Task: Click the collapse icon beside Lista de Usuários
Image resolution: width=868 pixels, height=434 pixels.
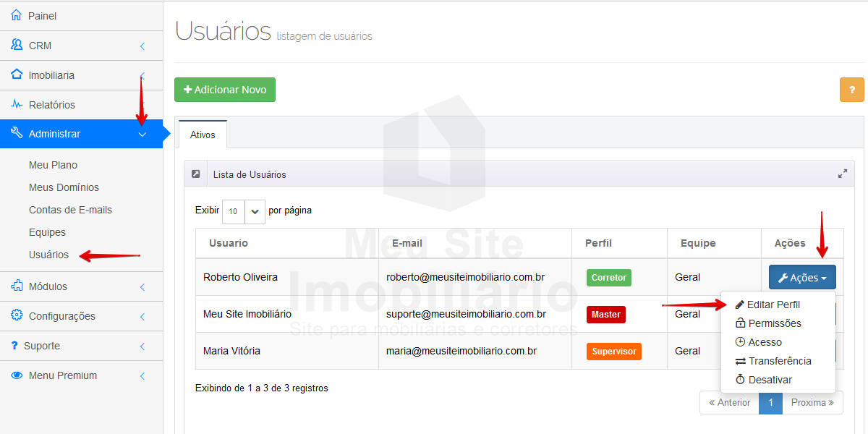Action: [x=195, y=174]
